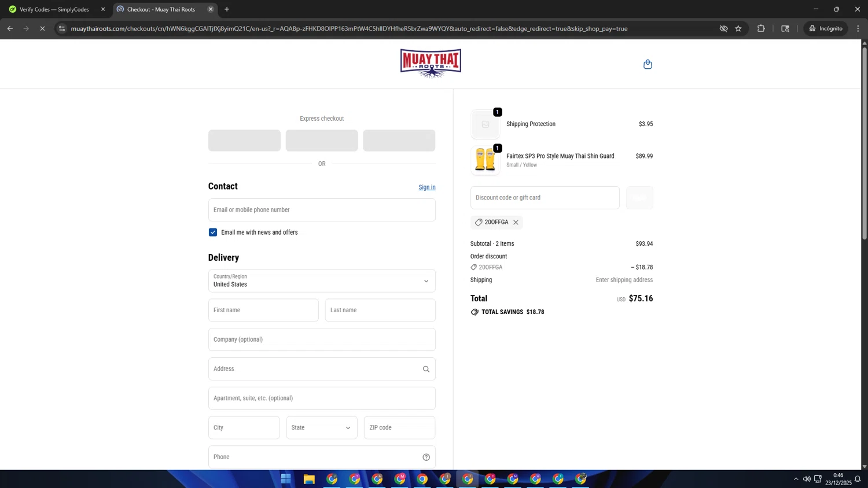
Task: Close the Checkout Muay Thai Roots tab
Action: (x=211, y=9)
